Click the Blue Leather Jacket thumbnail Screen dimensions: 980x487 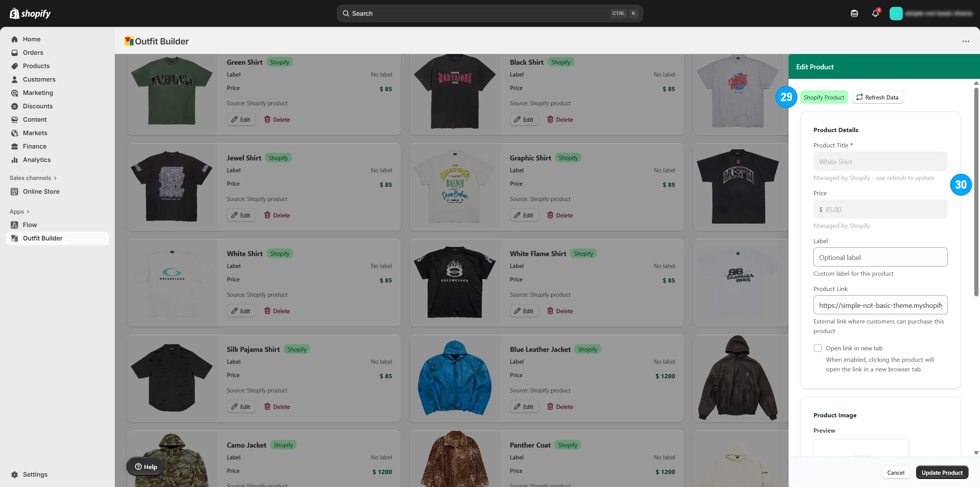click(455, 378)
